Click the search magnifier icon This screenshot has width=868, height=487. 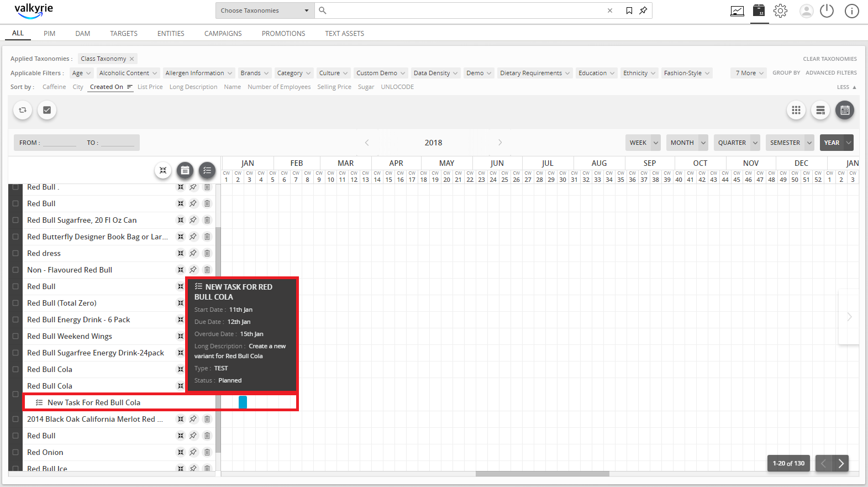pos(323,11)
